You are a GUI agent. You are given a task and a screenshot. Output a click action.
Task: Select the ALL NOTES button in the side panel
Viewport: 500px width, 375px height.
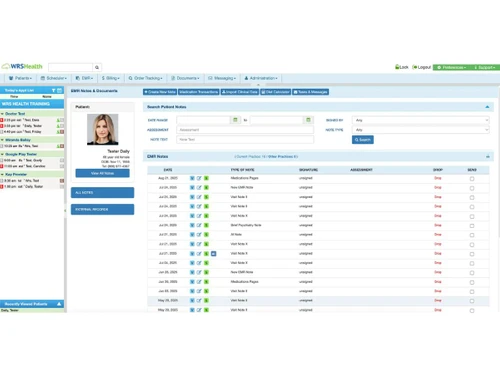103,193
